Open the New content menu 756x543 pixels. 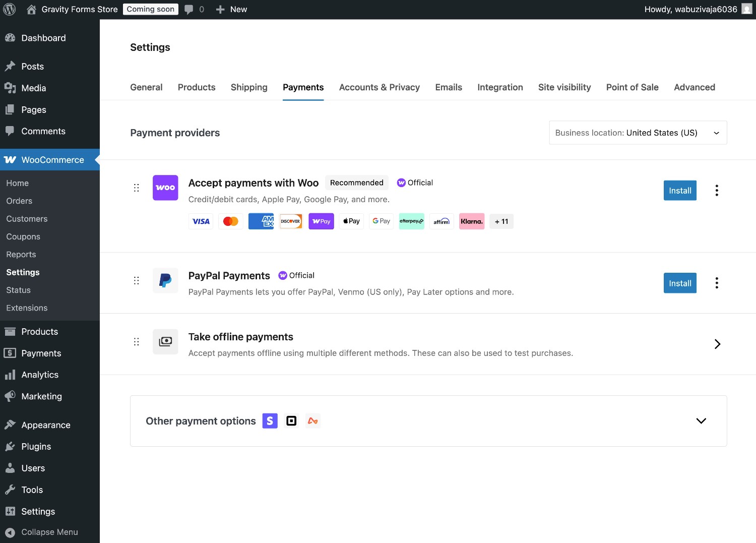pos(231,10)
